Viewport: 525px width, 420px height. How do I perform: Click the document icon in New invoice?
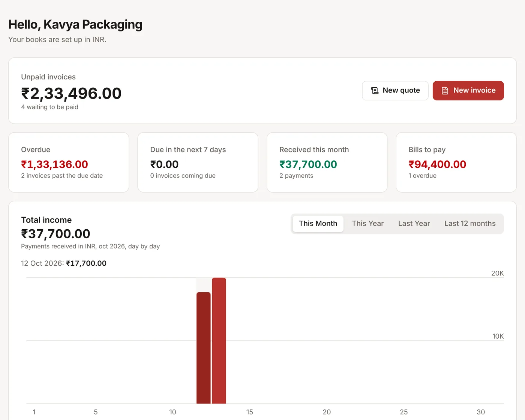(445, 91)
